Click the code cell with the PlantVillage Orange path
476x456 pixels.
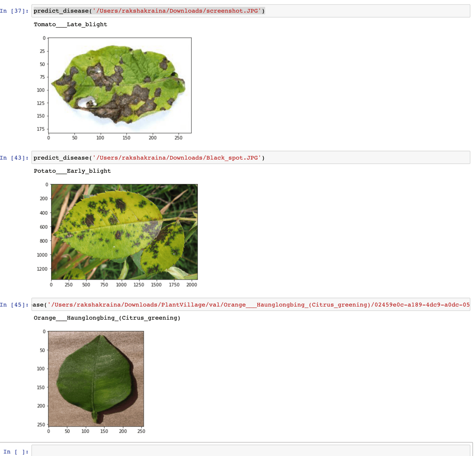[251, 305]
